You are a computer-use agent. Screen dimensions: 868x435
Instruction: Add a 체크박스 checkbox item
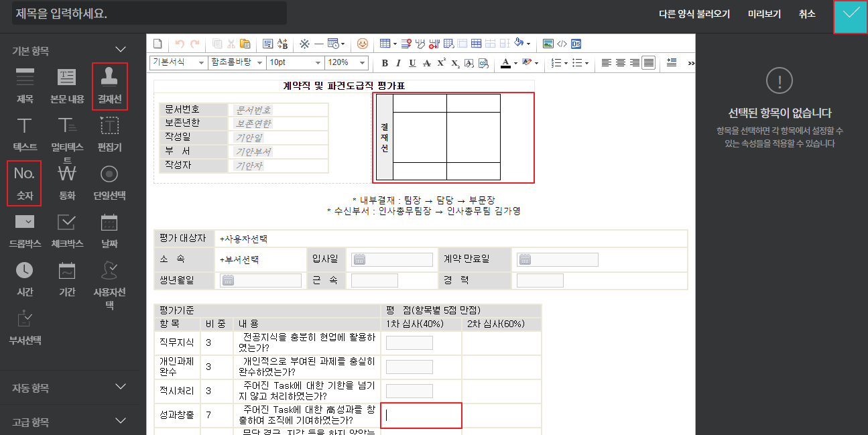coord(67,231)
